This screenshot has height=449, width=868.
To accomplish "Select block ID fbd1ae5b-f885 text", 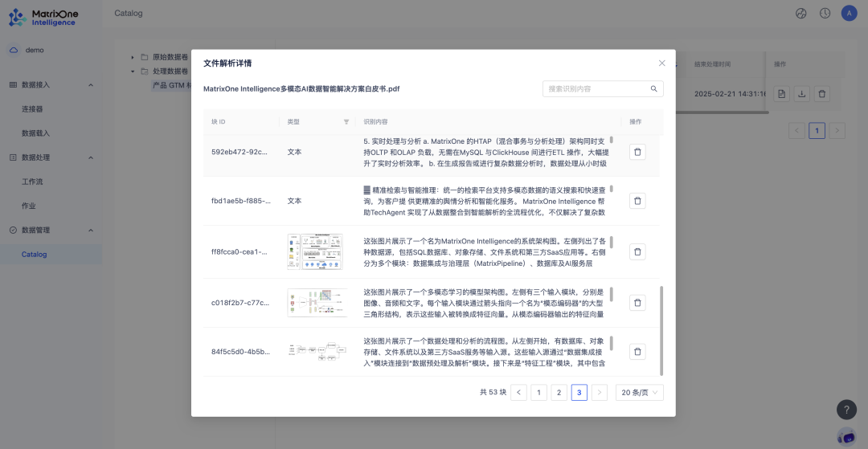I will pyautogui.click(x=241, y=201).
